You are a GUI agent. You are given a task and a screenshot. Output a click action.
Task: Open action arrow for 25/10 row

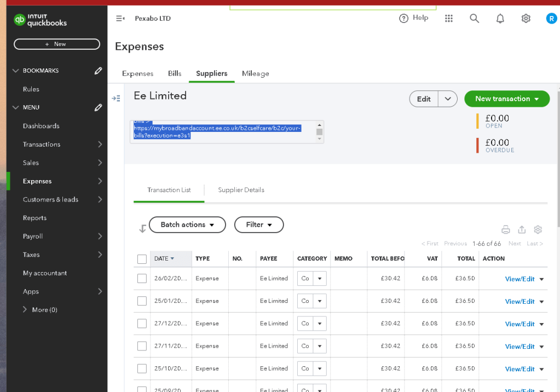542,369
